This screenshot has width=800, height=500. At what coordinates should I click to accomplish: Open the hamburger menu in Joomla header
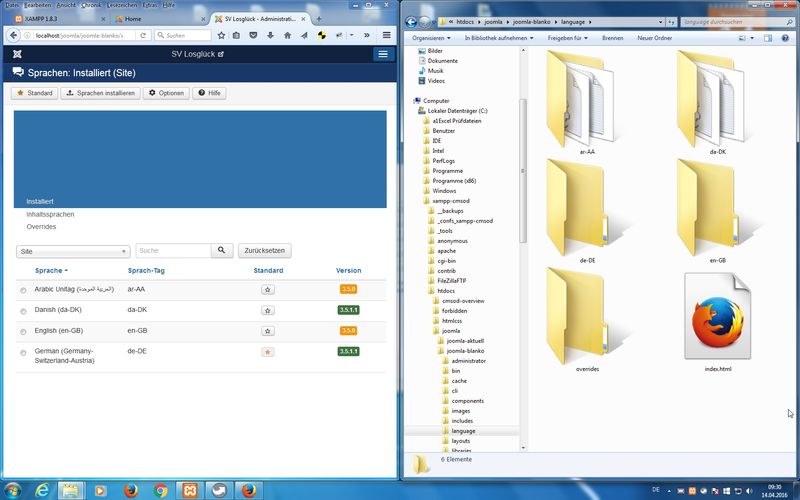(382, 54)
